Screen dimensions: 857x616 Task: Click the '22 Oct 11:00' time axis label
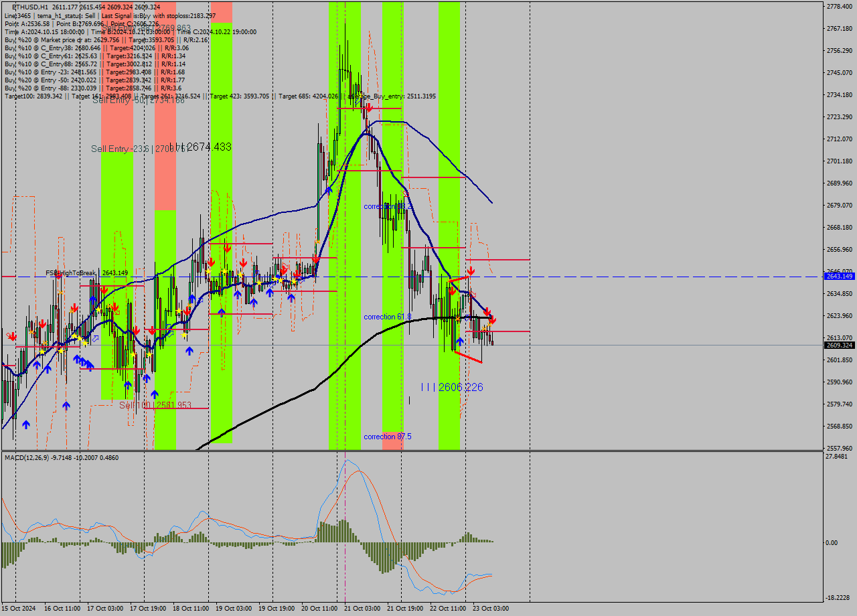pos(447,609)
